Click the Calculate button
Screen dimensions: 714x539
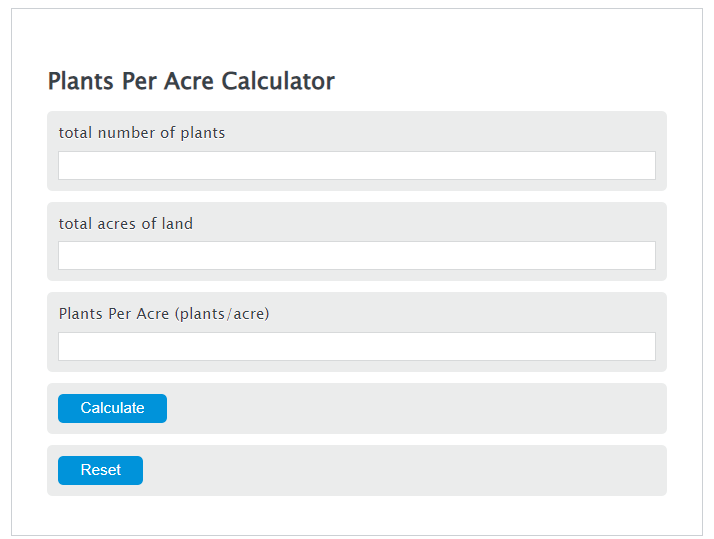click(112, 408)
